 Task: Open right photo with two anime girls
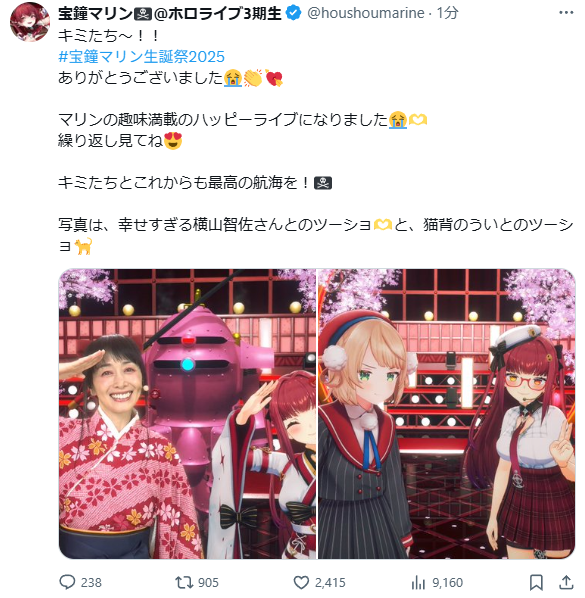click(447, 414)
